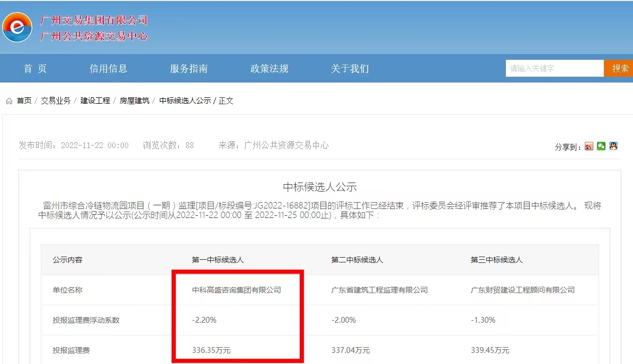Open the 信用信息 menu item

click(108, 69)
